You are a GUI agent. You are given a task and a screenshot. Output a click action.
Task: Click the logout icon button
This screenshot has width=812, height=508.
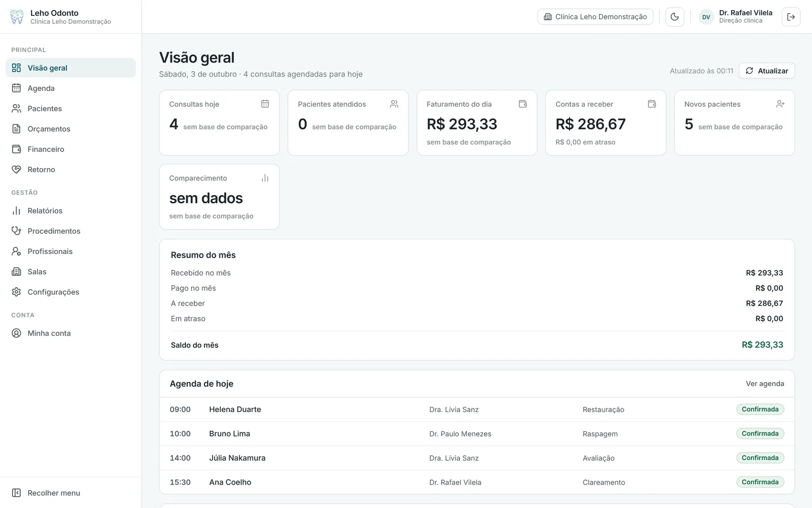(x=791, y=17)
